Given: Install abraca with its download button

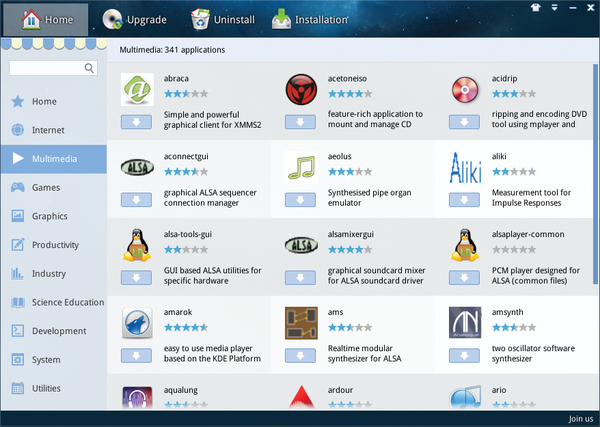Looking at the screenshot, I should [136, 122].
